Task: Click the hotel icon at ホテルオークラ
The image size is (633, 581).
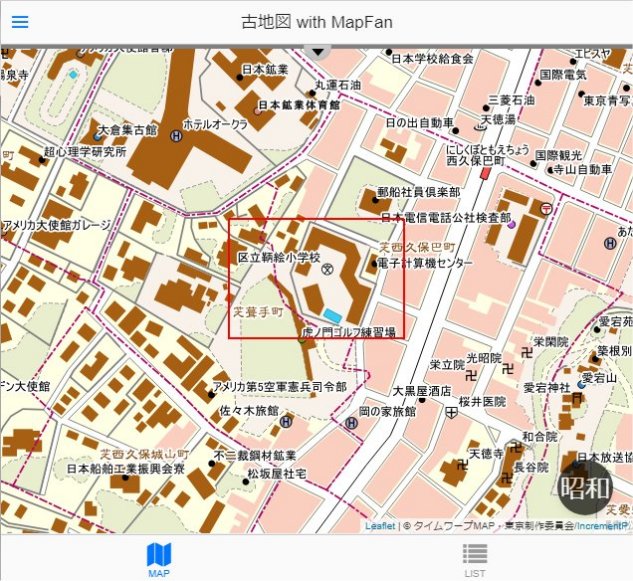Action: (176, 136)
